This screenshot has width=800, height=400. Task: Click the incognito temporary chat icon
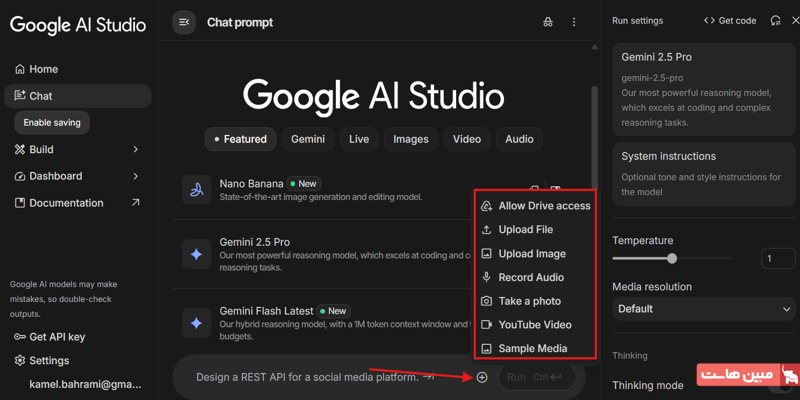coord(547,22)
